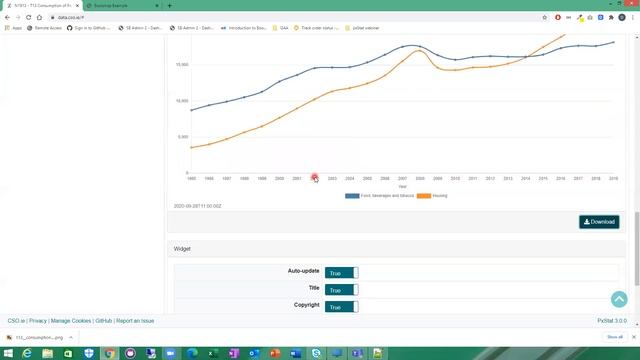The width and height of the screenshot is (640, 360).
Task: Open the Introduction to Boo... bookmark
Action: (243, 28)
